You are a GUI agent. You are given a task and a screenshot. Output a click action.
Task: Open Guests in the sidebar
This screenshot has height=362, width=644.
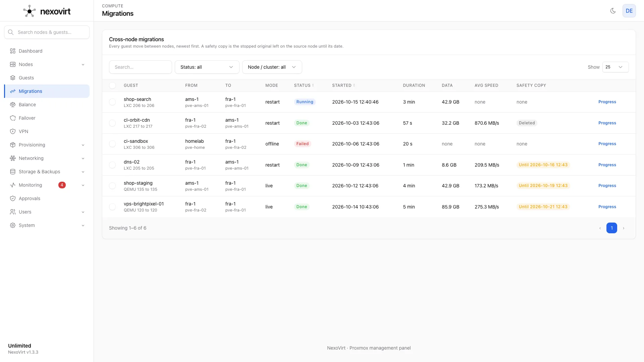tap(47, 78)
